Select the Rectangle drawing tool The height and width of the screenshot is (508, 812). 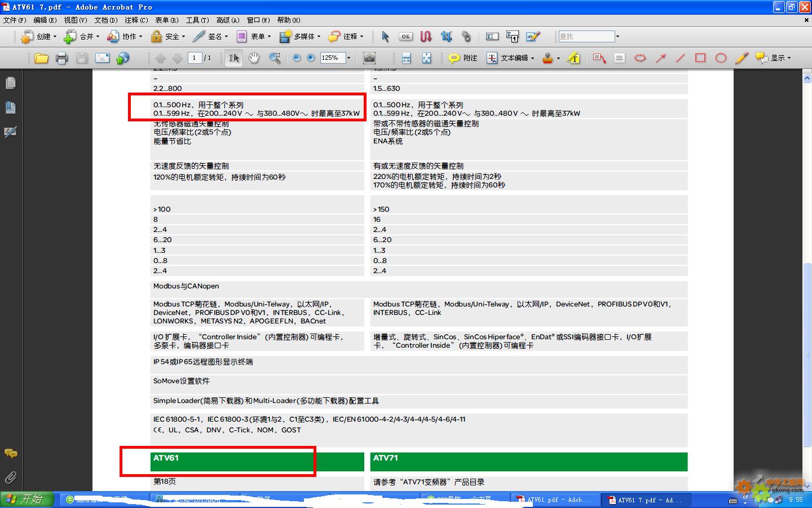700,58
